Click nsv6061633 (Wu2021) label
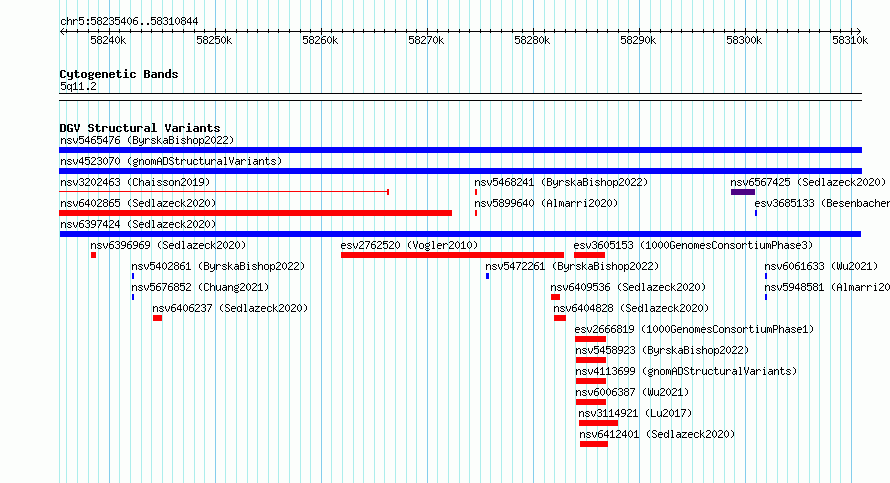 tap(821, 266)
